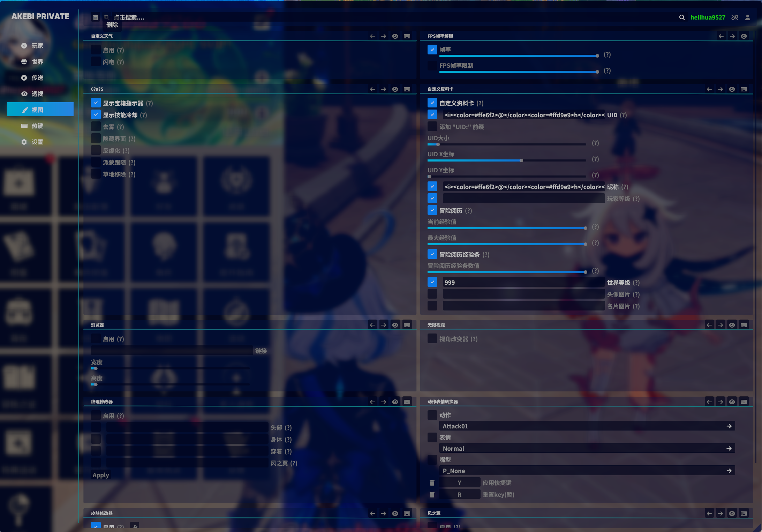Uncheck 显示宝箱指示器 checkbox
This screenshot has width=762, height=532.
tap(96, 103)
